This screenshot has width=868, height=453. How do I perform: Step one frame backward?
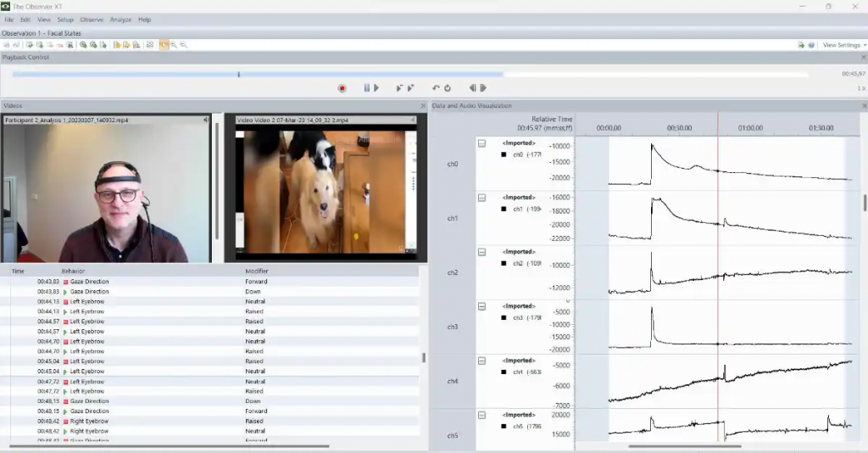pyautogui.click(x=472, y=88)
